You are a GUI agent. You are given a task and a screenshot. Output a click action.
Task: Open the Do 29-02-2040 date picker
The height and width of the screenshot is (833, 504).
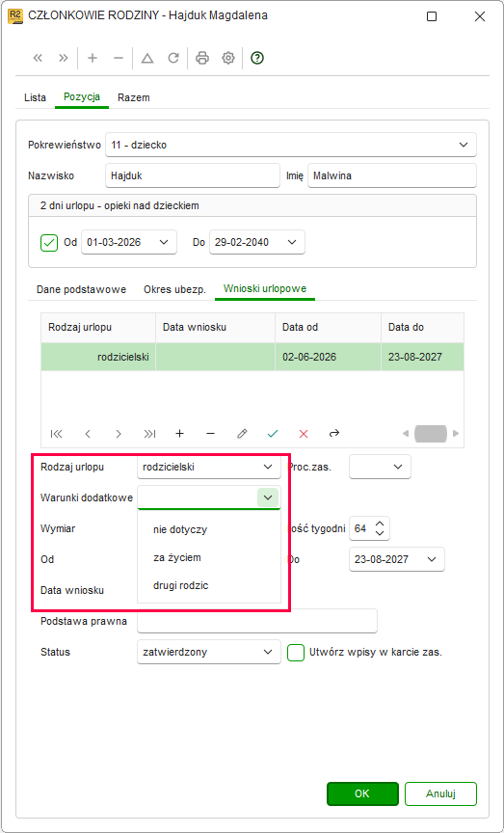click(x=292, y=243)
